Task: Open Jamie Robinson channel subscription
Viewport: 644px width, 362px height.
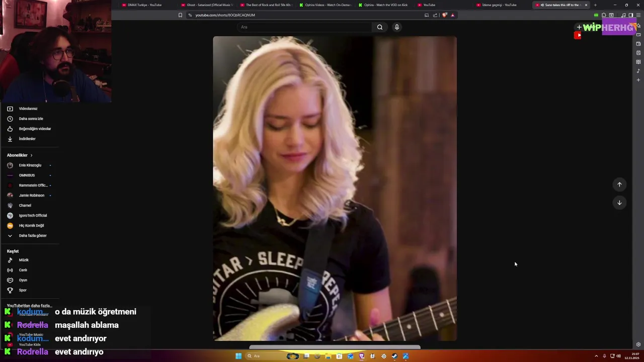Action: pyautogui.click(x=32, y=196)
